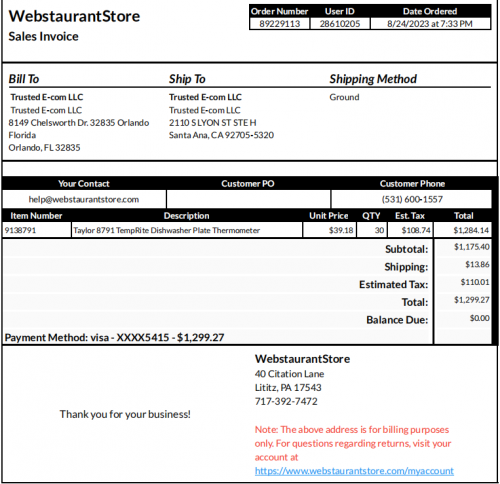Select the Payment Method visa XXXX5415 line
The image size is (500, 484).
[x=114, y=337]
